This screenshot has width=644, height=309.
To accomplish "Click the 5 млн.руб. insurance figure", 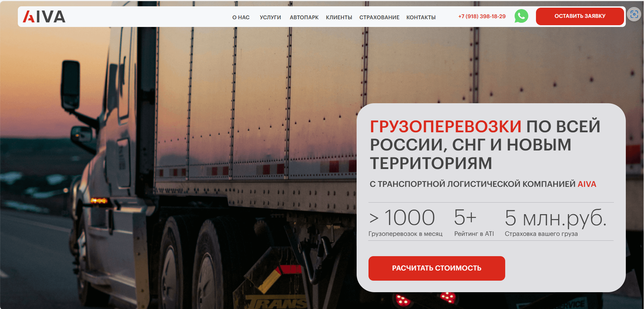I will tap(556, 218).
